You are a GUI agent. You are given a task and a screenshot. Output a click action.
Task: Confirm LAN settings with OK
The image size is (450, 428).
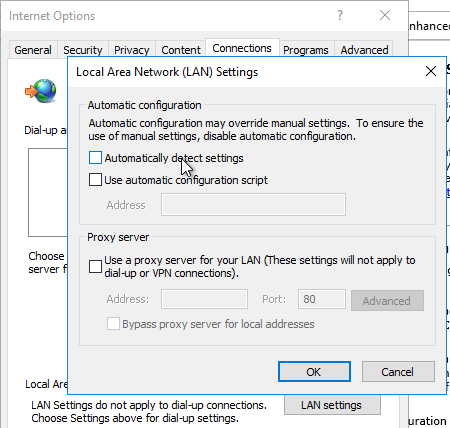click(314, 372)
